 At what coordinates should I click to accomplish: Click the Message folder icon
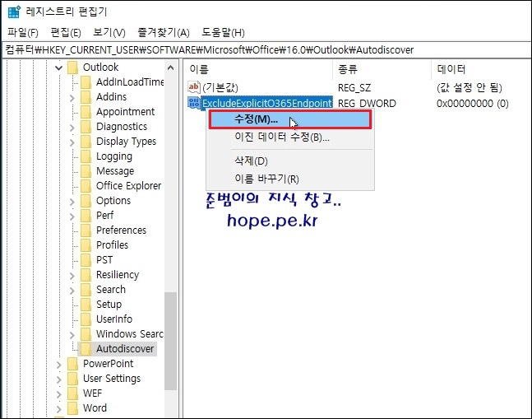86,171
